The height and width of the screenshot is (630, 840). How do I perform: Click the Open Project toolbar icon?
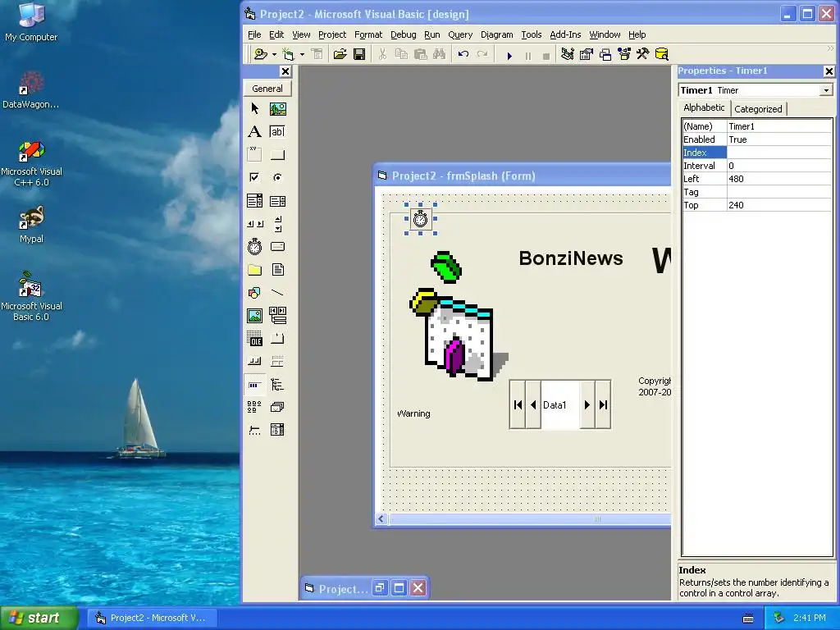pos(340,54)
